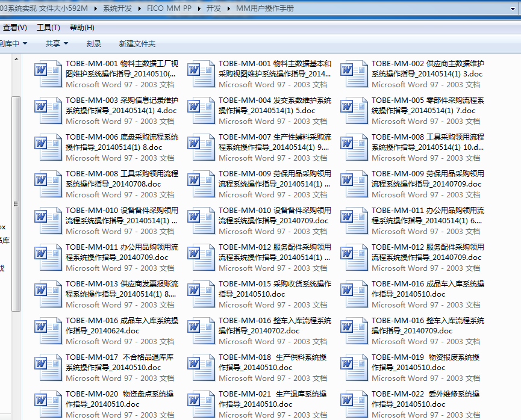Image resolution: width=521 pixels, height=420 pixels.
Task: Click Word icon of TOBE-MM-009 劳保用品 20140709 file
Action: point(354,184)
